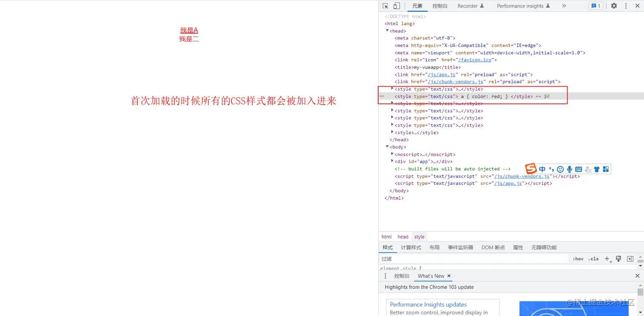This screenshot has height=316, width=644.
Task: Expand the fourth style type="text/css" node
Action: click(x=392, y=110)
